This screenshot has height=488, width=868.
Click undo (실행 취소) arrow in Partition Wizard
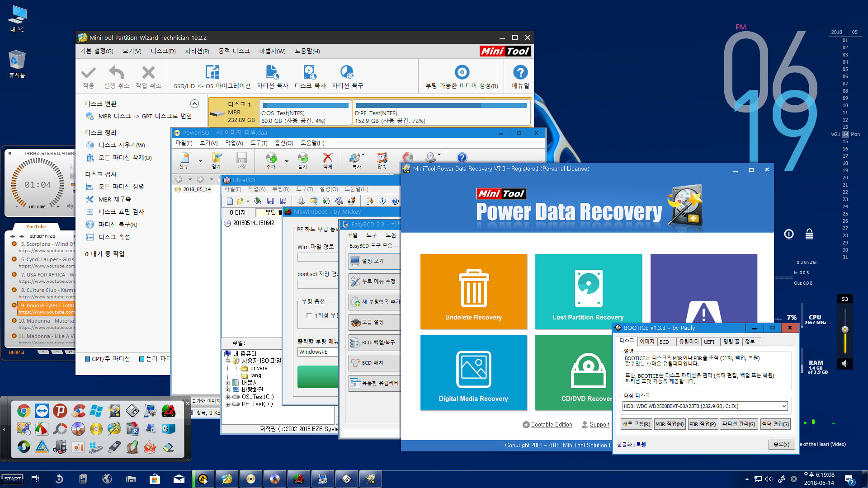pos(117,72)
